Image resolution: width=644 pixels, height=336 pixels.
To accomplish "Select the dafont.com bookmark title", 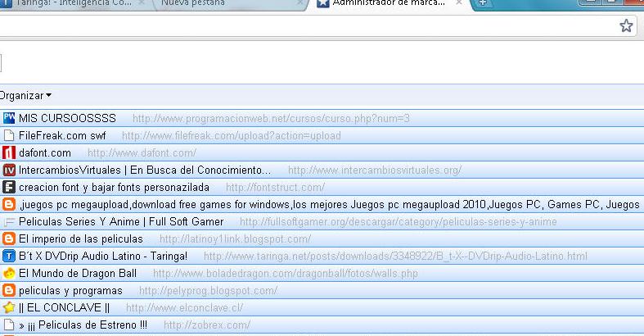I will point(45,153).
